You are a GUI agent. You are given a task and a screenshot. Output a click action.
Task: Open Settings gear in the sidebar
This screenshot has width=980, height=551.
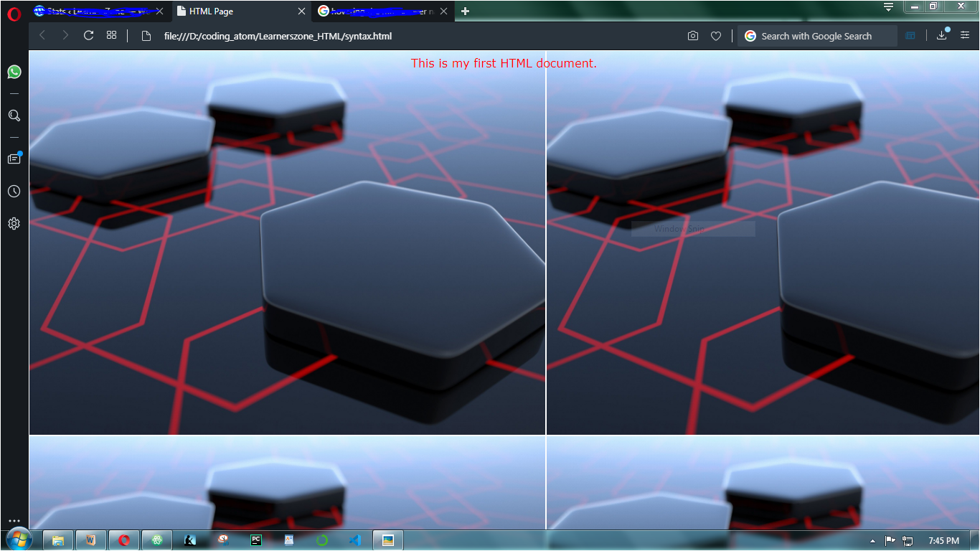click(14, 224)
